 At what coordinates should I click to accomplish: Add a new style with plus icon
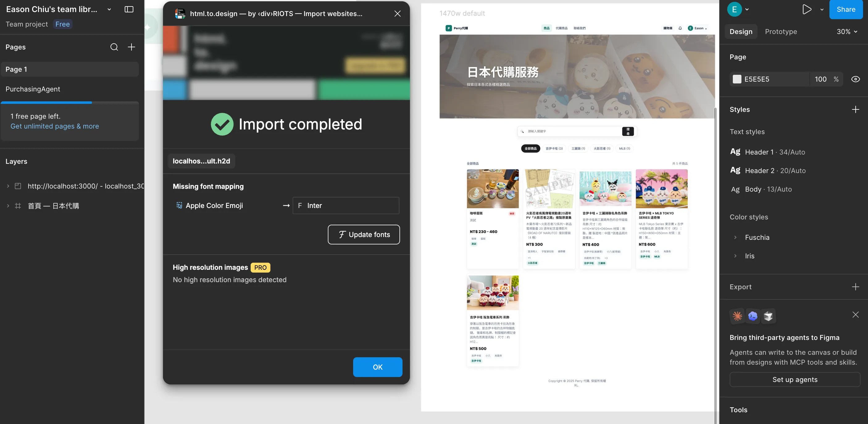click(x=855, y=109)
